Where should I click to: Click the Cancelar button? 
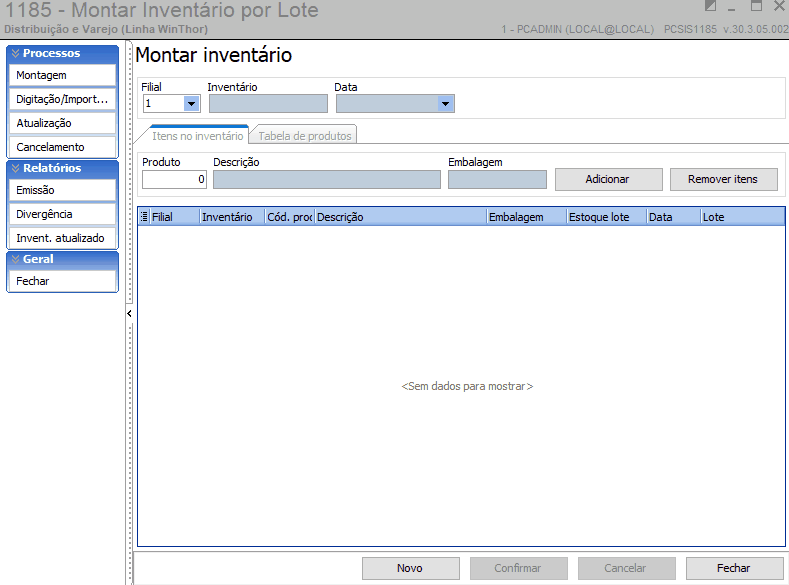point(626,568)
